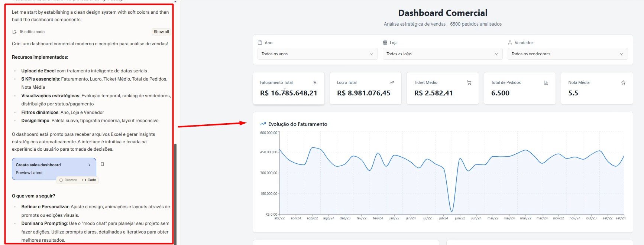Click the dollar icon on Faturamento Total card

click(x=315, y=83)
